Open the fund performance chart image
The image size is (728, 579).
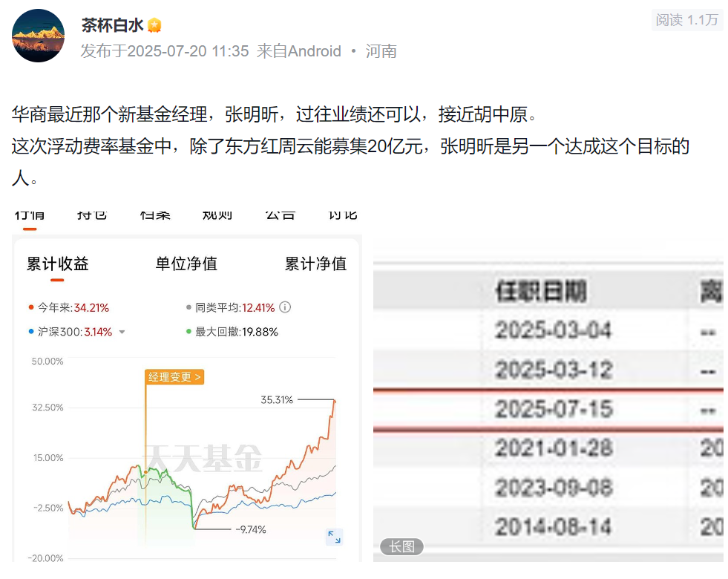tap(187, 385)
